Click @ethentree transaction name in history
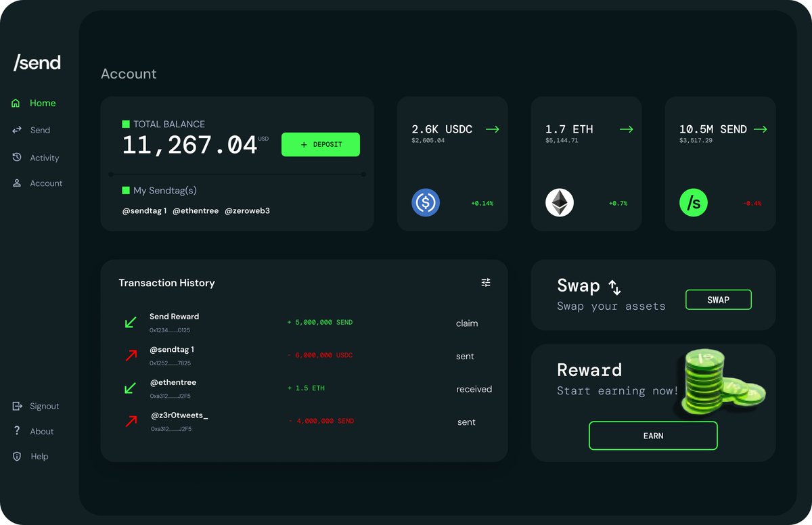The image size is (812, 525). coord(173,382)
